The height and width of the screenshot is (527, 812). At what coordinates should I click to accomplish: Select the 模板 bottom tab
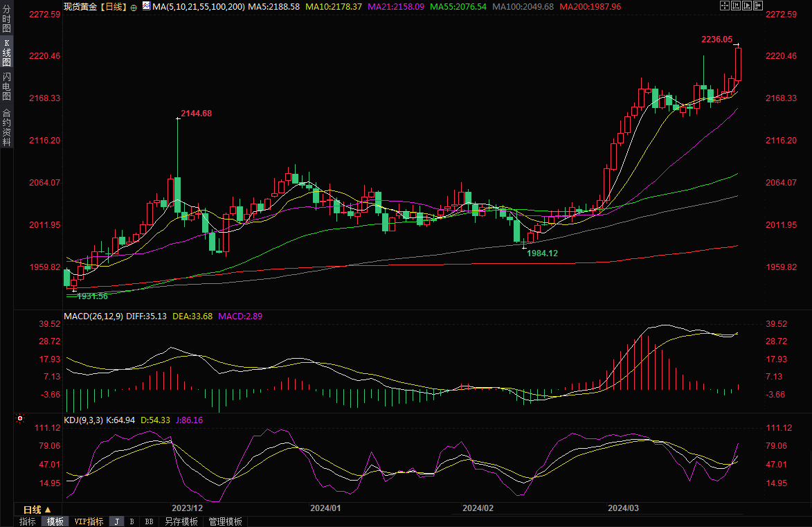pyautogui.click(x=55, y=521)
